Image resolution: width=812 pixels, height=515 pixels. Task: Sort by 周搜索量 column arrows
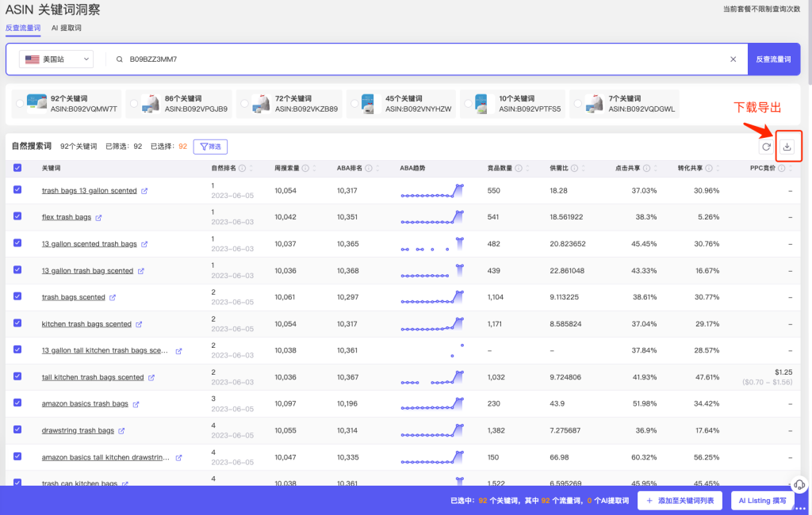[314, 168]
